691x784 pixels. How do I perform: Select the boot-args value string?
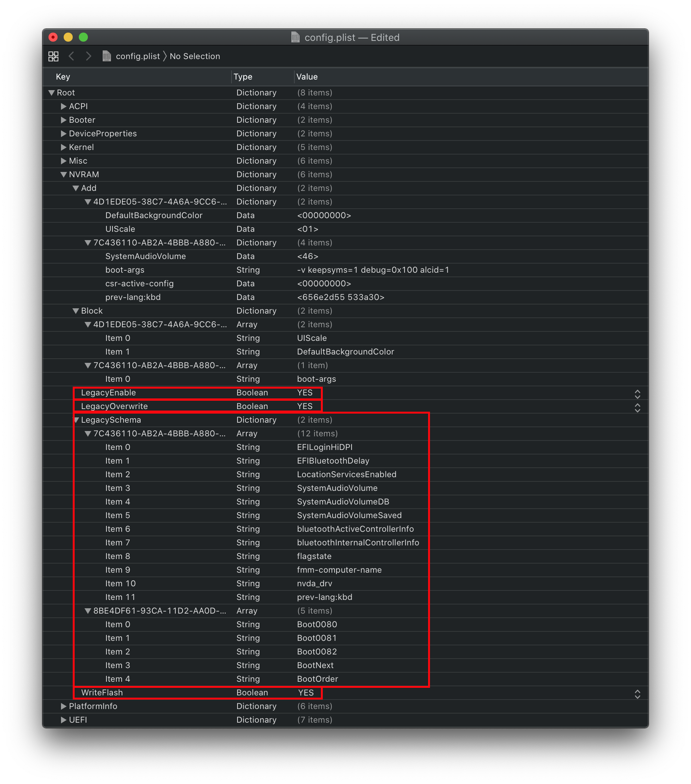(x=372, y=270)
